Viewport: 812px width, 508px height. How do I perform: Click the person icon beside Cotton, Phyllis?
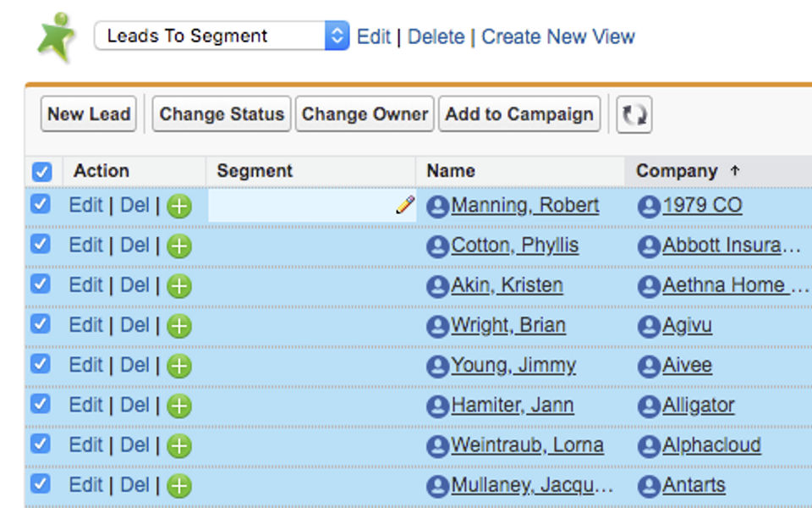[437, 246]
